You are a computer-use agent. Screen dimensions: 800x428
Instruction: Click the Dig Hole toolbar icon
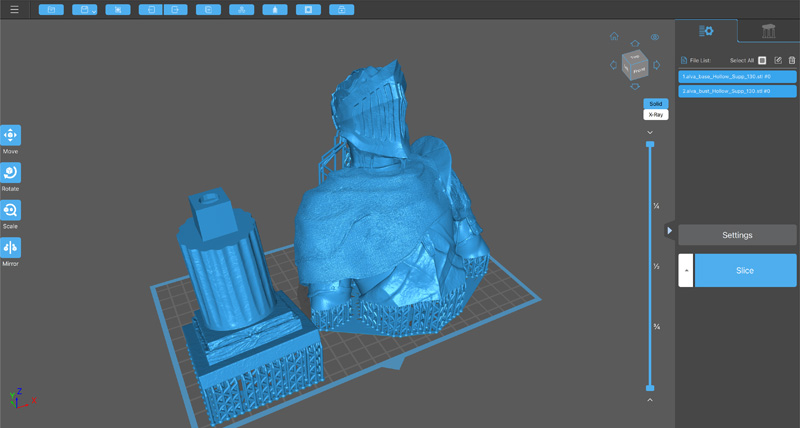click(308, 10)
